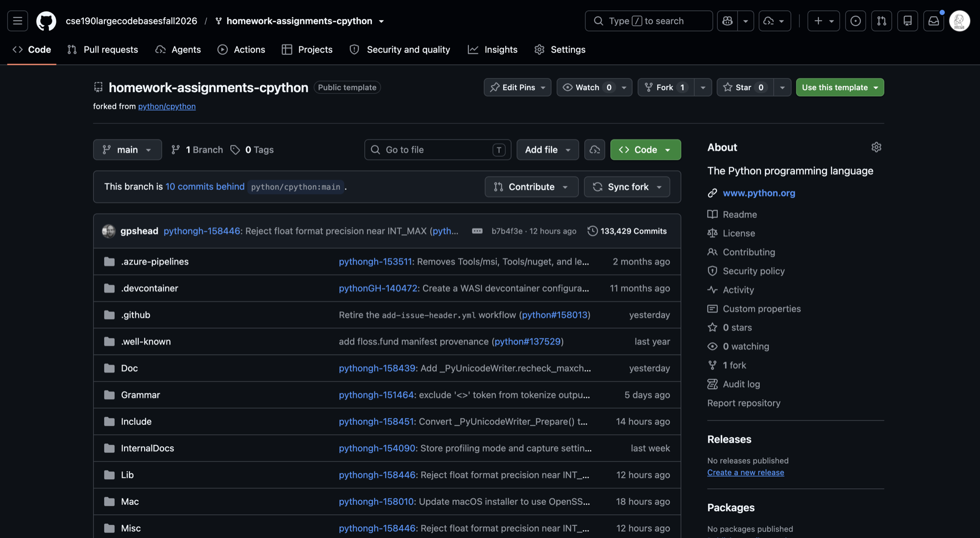Screen dimensions: 980x538
Task: Expand the Sync fork dropdown
Action: [627, 187]
